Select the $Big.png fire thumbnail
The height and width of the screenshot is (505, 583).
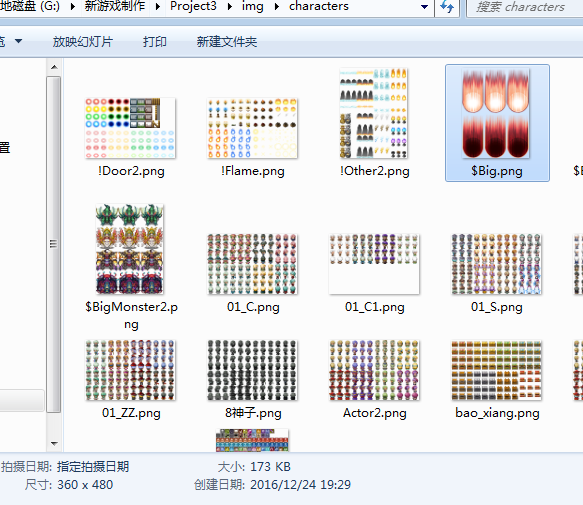pos(496,113)
